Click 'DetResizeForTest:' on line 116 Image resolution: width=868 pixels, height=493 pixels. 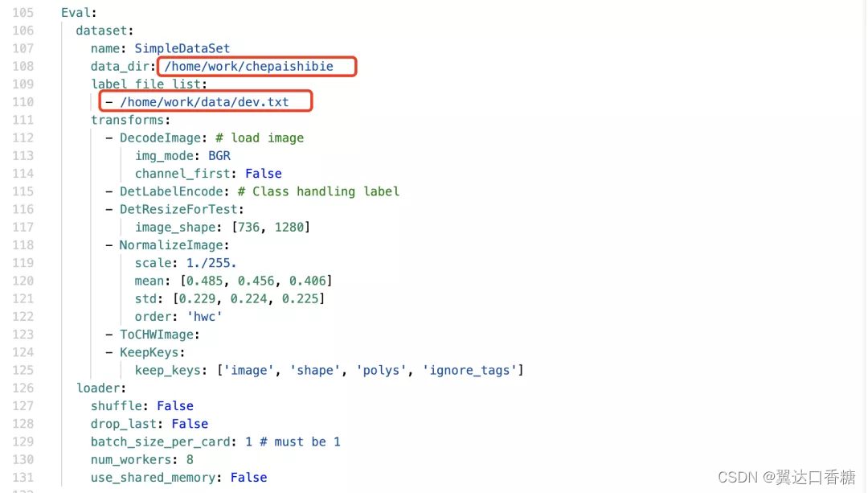point(182,209)
